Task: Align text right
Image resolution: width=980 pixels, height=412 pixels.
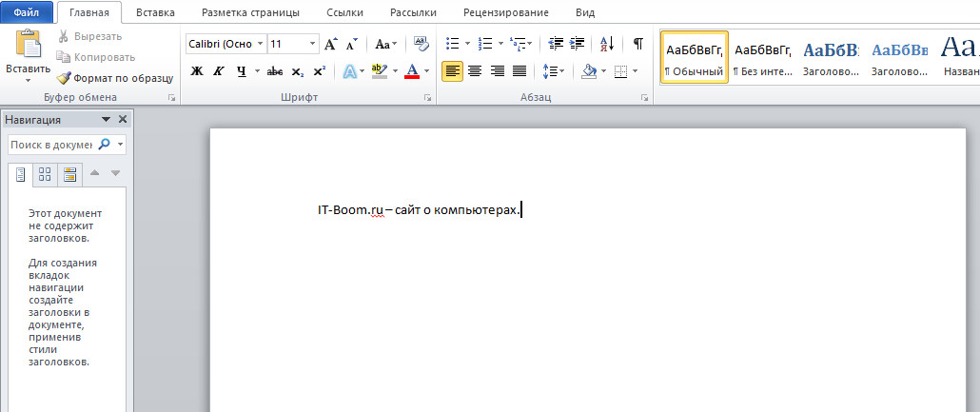Action: coord(498,71)
